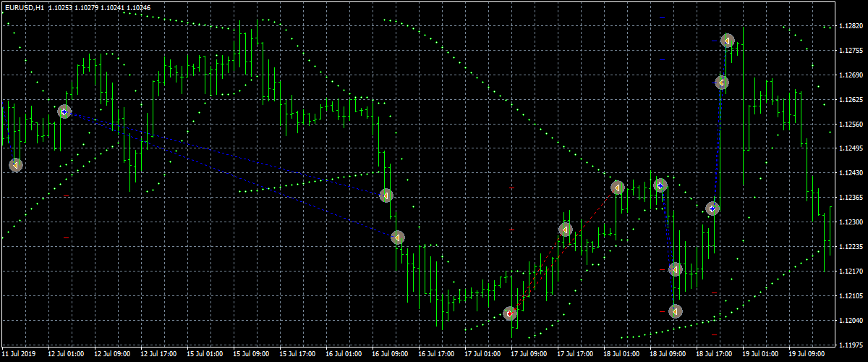The height and width of the screenshot is (362, 868).
Task: Click time label 16 Jul 09:00
Action: pyautogui.click(x=389, y=355)
